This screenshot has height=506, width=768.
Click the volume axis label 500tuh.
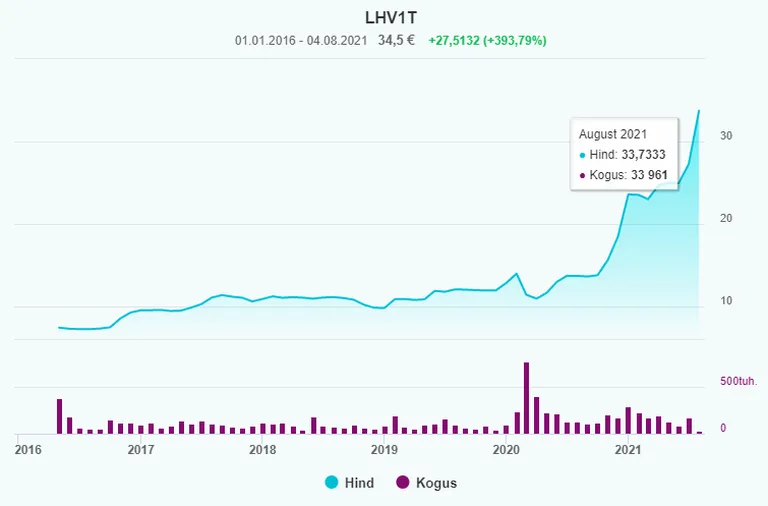tap(739, 381)
